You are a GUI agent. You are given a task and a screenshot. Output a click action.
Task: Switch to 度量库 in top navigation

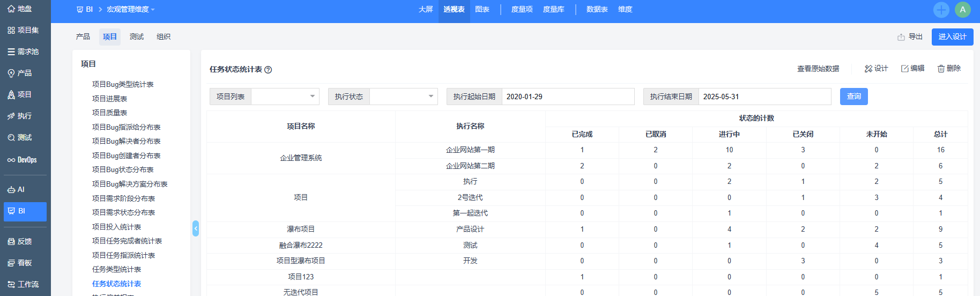tap(553, 10)
